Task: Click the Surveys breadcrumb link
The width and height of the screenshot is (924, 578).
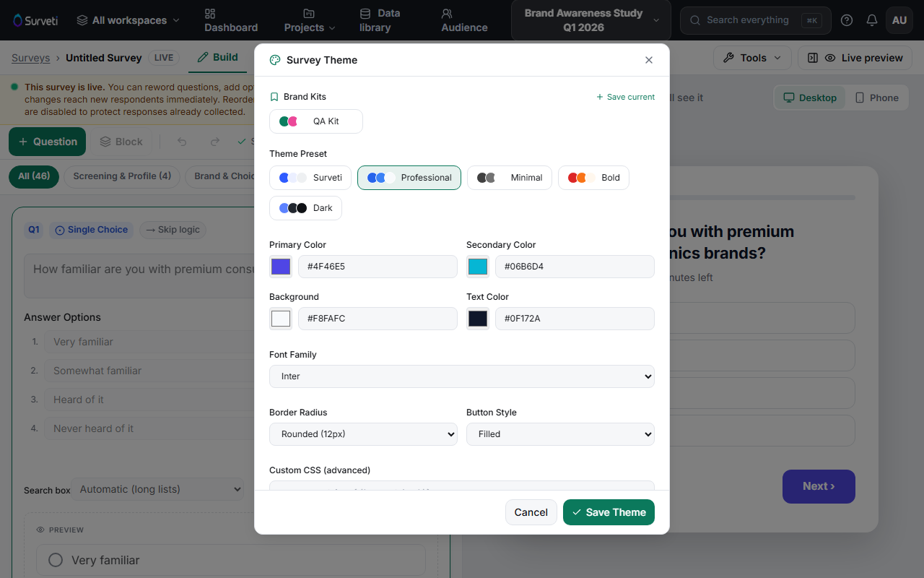Action: point(31,58)
